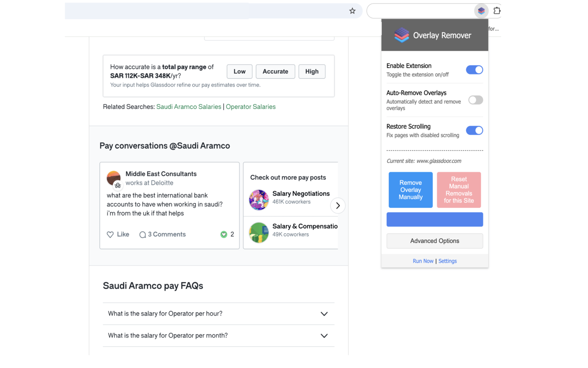
Task: Click the heart Like icon on the post
Action: 110,235
